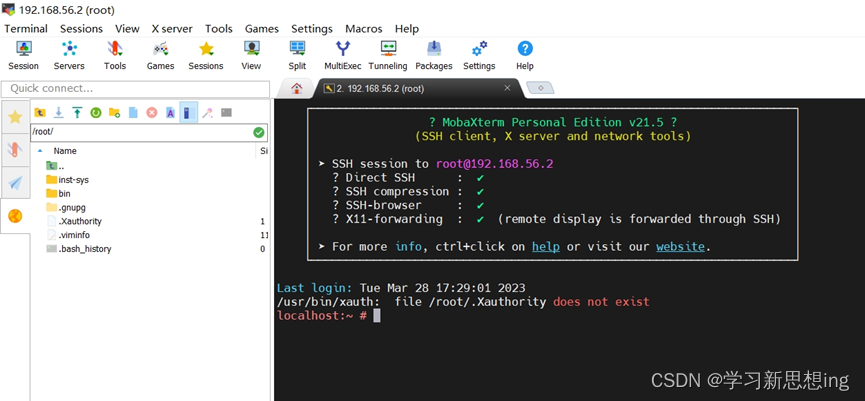This screenshot has width=865, height=401.
Task: Click the website link in terminal banner
Action: click(x=680, y=247)
